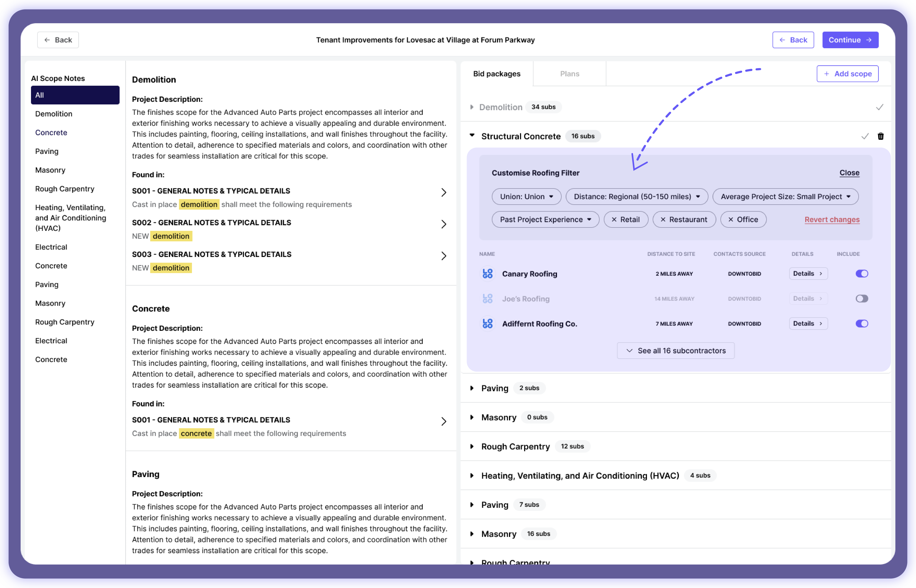The height and width of the screenshot is (588, 916).
Task: Click the Demolition bid package expand icon
Action: click(x=472, y=106)
